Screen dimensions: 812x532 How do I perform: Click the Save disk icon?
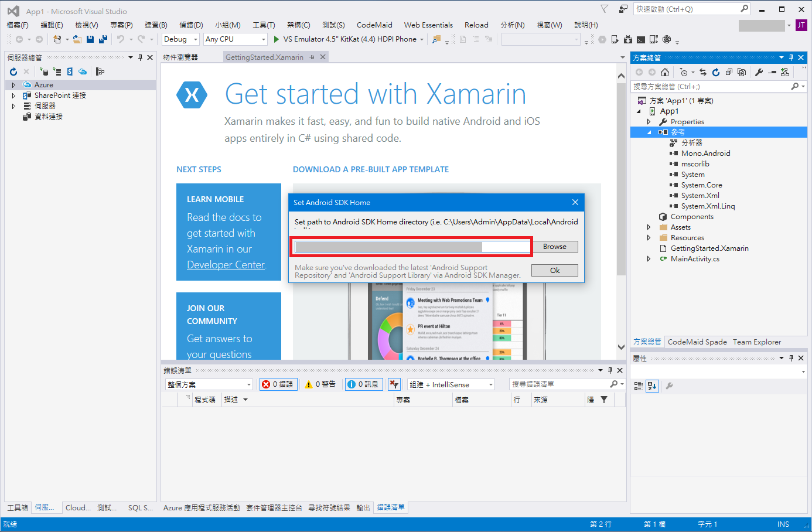point(90,39)
